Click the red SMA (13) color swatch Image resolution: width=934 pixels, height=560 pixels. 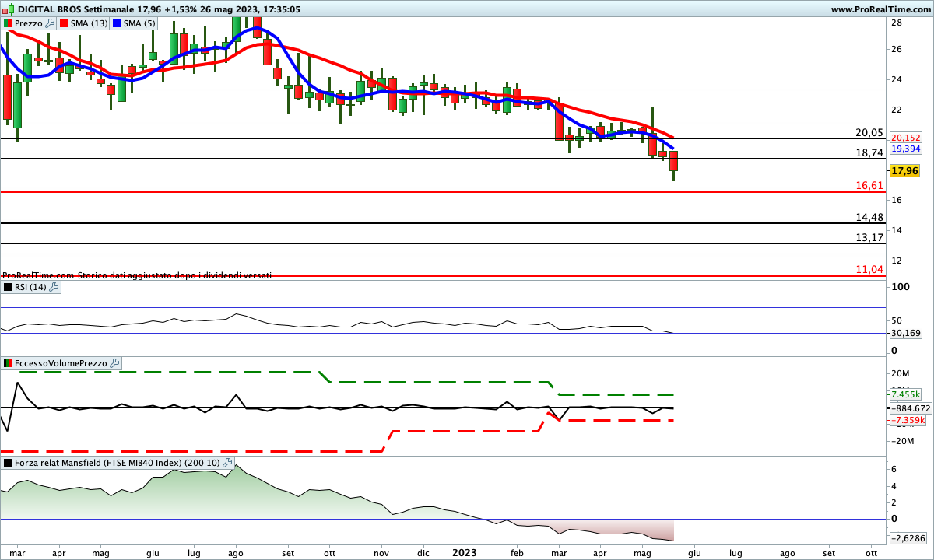coord(63,23)
